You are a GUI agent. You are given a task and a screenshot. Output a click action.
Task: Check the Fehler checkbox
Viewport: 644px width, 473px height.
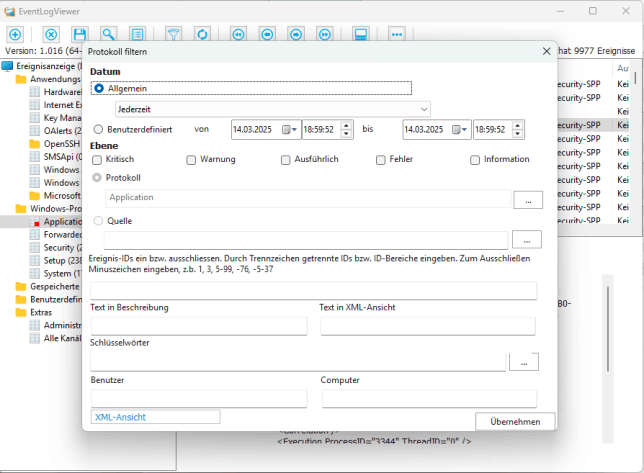(381, 159)
